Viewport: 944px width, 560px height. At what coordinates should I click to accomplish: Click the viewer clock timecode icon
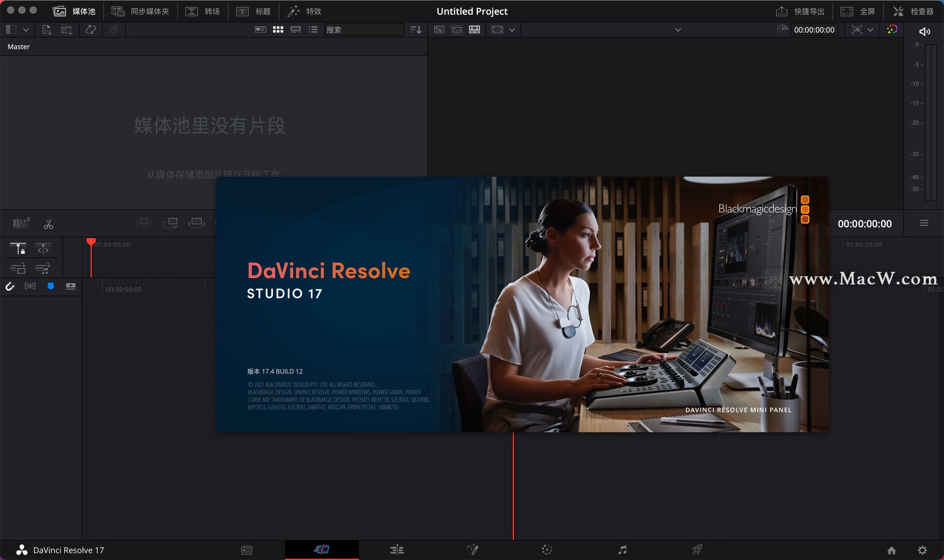coord(782,29)
